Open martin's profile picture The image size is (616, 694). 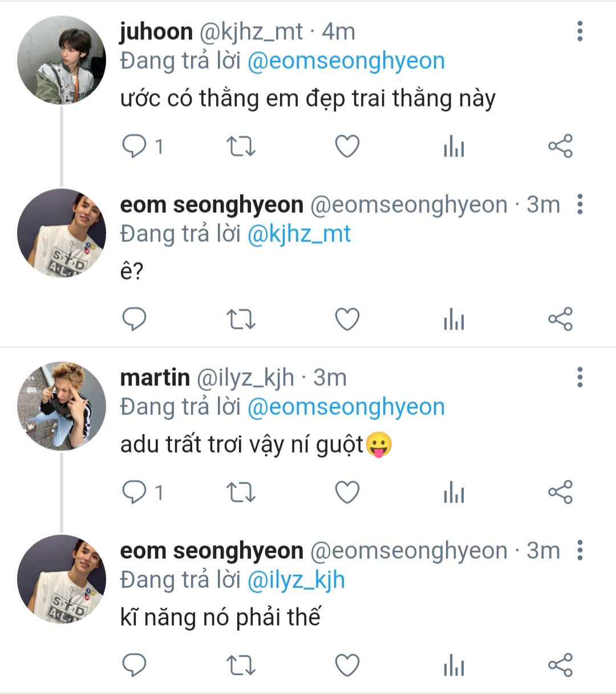click(x=61, y=406)
